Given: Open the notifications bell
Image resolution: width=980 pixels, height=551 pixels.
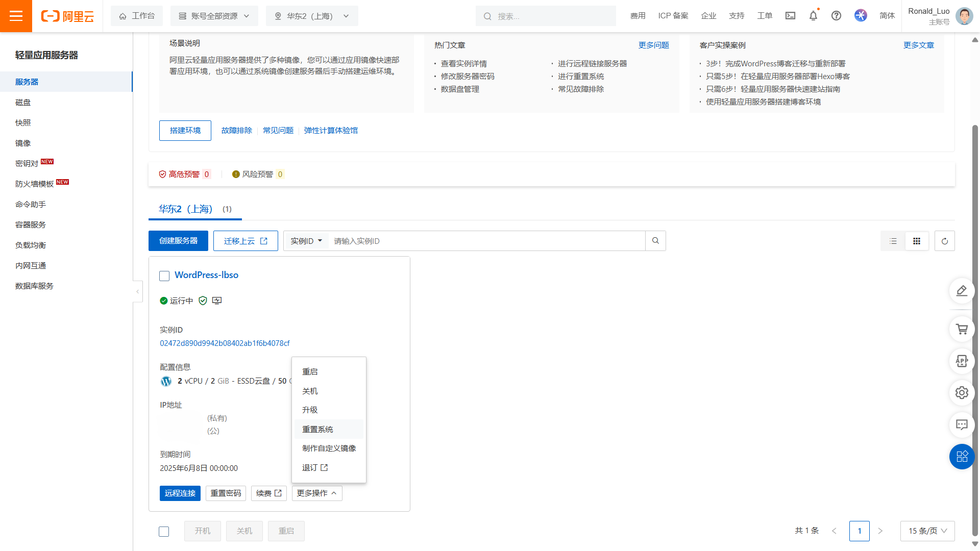Looking at the screenshot, I should click(813, 16).
